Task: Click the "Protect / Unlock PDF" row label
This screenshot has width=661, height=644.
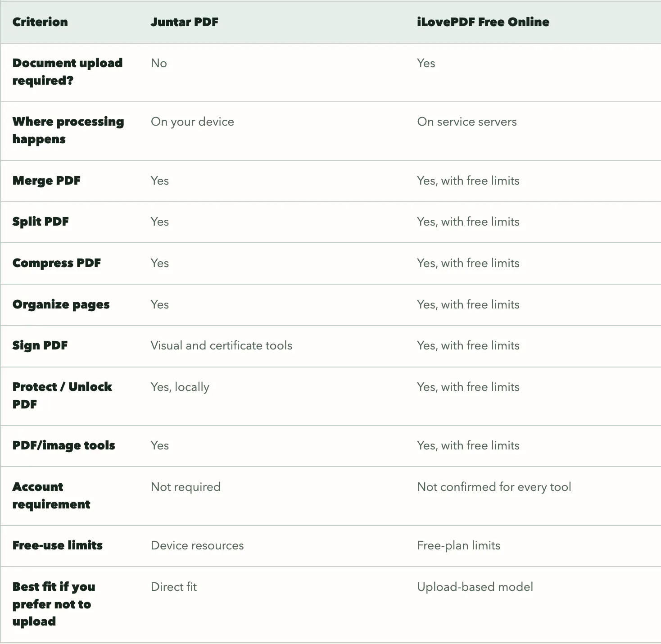Action: 62,395
